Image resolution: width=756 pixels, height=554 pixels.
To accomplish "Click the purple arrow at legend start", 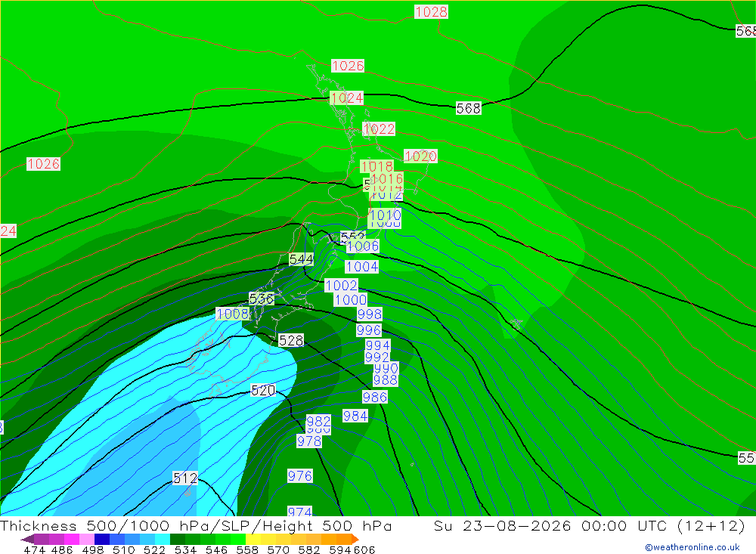I will tap(27, 539).
